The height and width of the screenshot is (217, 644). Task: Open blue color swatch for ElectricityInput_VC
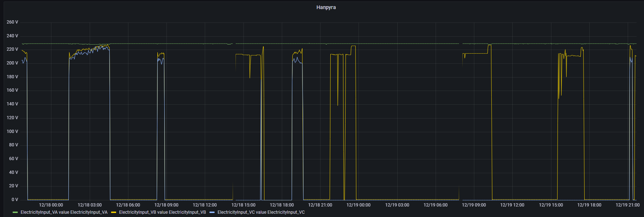point(212,212)
